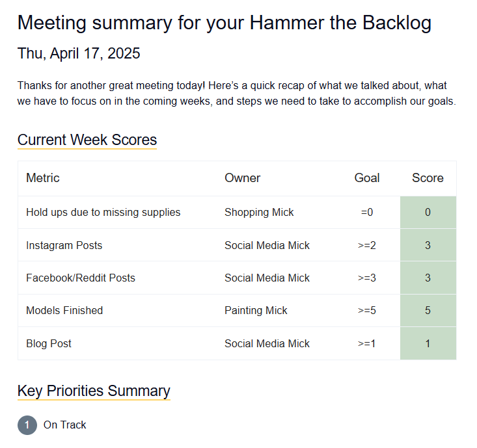The height and width of the screenshot is (448, 477).
Task: Click owner Painting Mick
Action: 256,311
